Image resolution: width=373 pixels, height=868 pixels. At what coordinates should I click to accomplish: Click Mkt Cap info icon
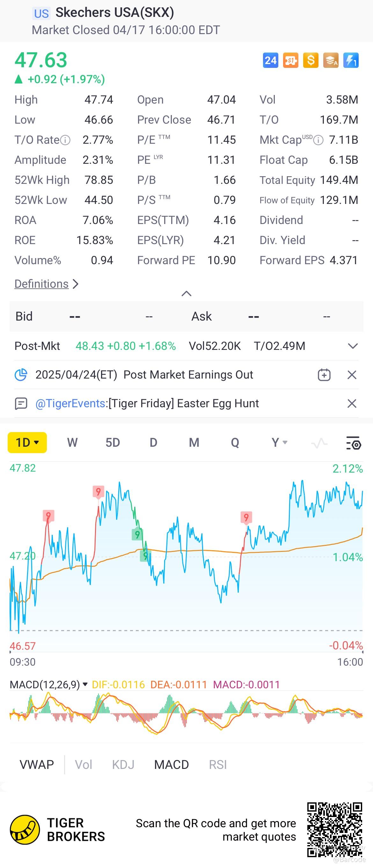click(x=318, y=140)
